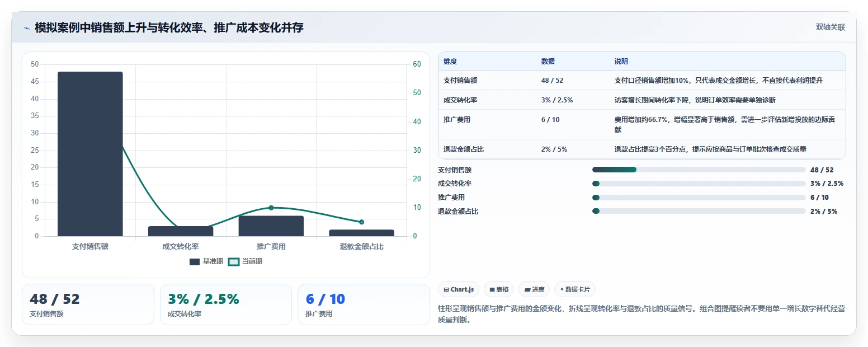Click the 表格 chip
868x347 pixels.
(499, 289)
